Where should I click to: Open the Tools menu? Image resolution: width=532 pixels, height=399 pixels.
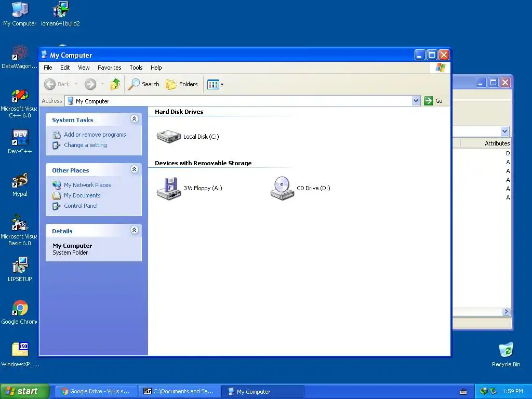(x=136, y=68)
